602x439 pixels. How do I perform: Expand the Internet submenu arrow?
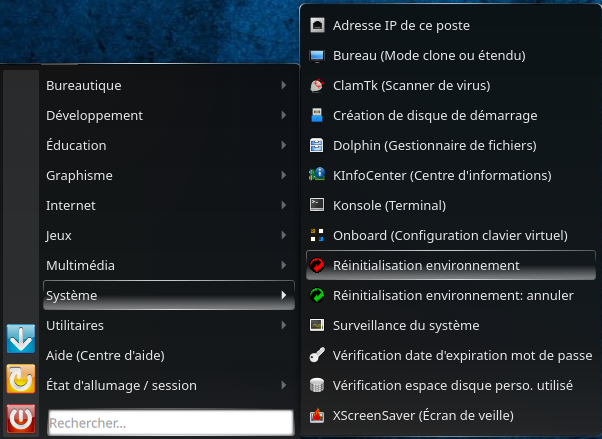(284, 205)
